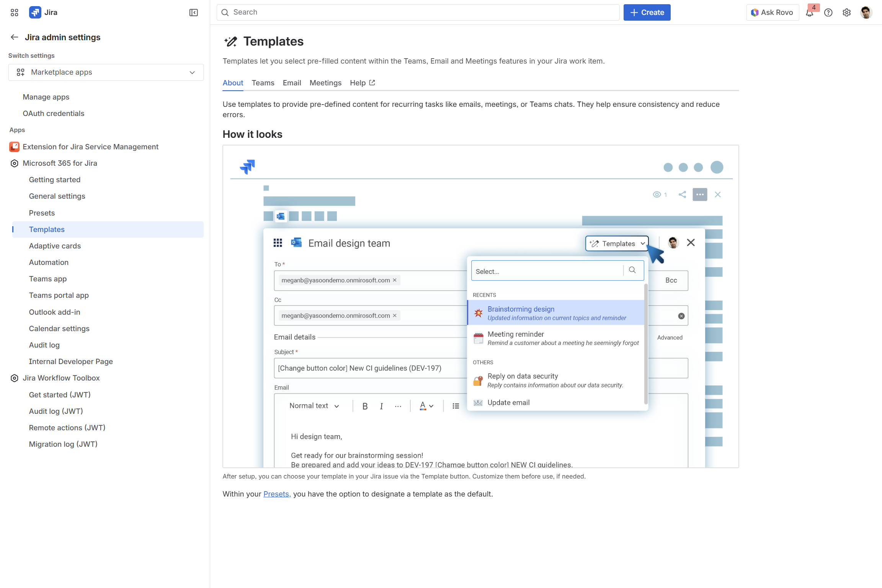Screen dimensions: 882x588
Task: Click the Jira logo icon
Action: tap(35, 12)
